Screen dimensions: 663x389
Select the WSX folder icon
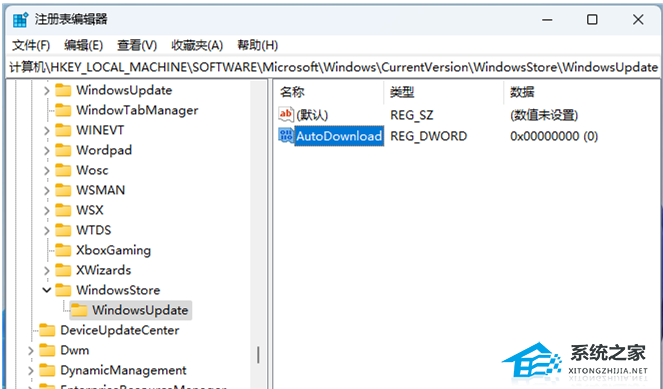(x=63, y=210)
